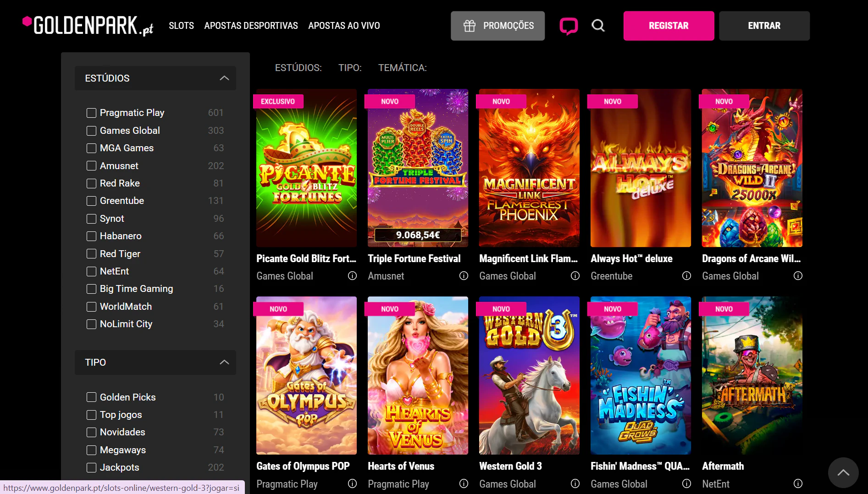Enable the Habanero filter
The height and width of the screenshot is (494, 868).
(91, 236)
